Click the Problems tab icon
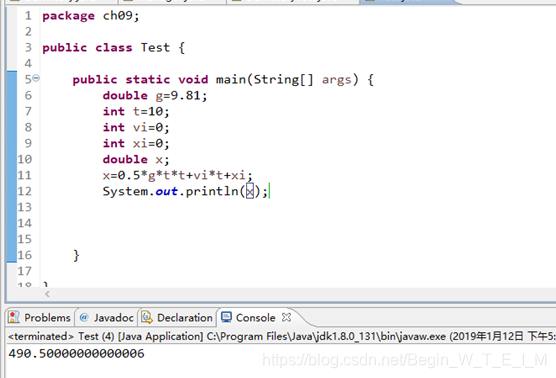Image resolution: width=556 pixels, height=378 pixels. 14,317
